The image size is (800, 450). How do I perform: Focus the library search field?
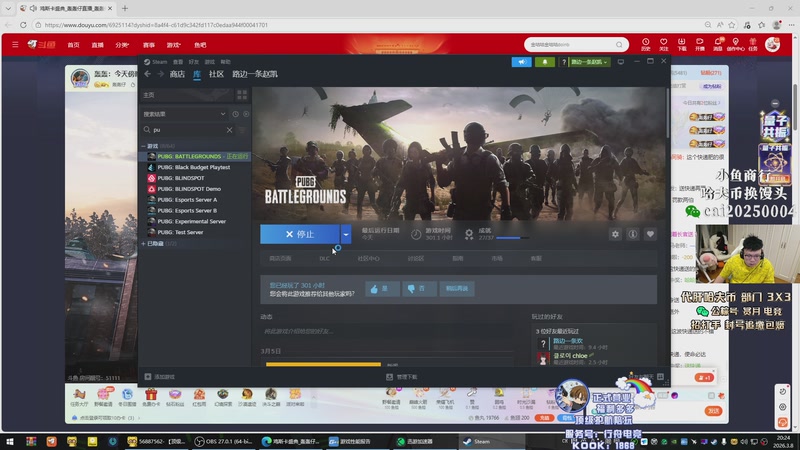pyautogui.click(x=188, y=130)
